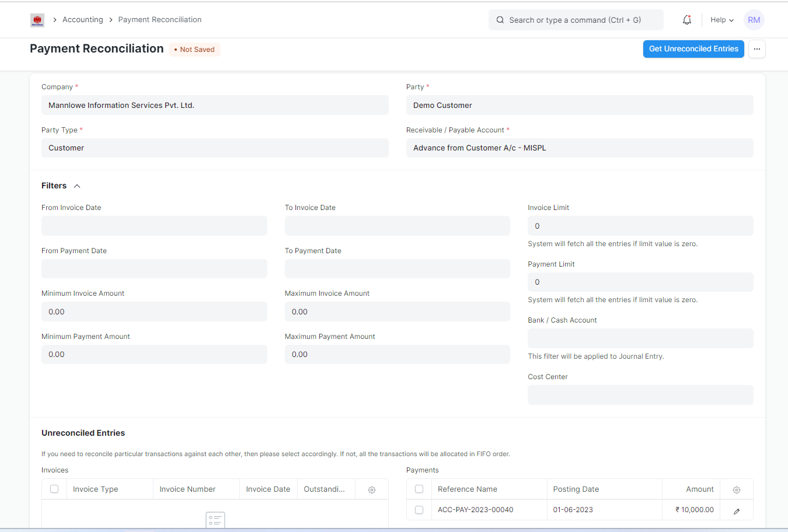The width and height of the screenshot is (788, 532).
Task: Open the Invoices table settings gear
Action: [x=372, y=489]
